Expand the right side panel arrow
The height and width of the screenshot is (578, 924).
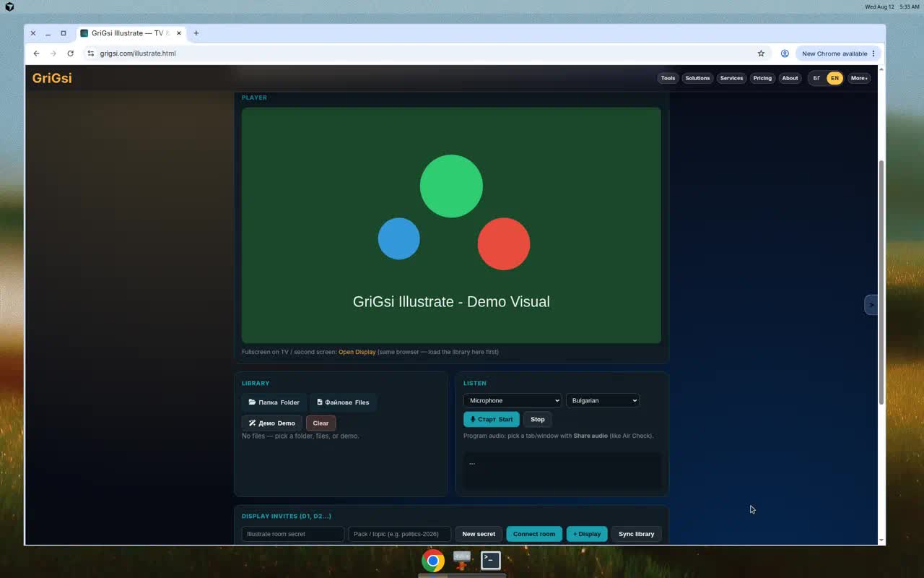871,305
